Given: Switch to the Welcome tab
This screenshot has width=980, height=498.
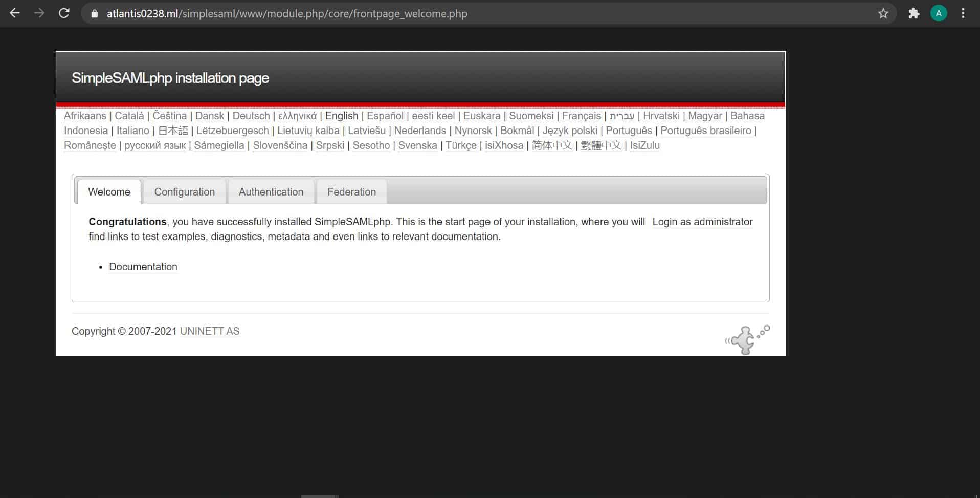Looking at the screenshot, I should [x=109, y=192].
